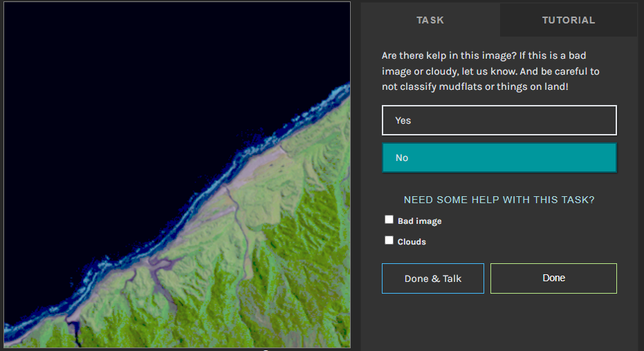Image resolution: width=644 pixels, height=351 pixels.
Task: Click the kelp question instruction text
Action: click(x=490, y=71)
